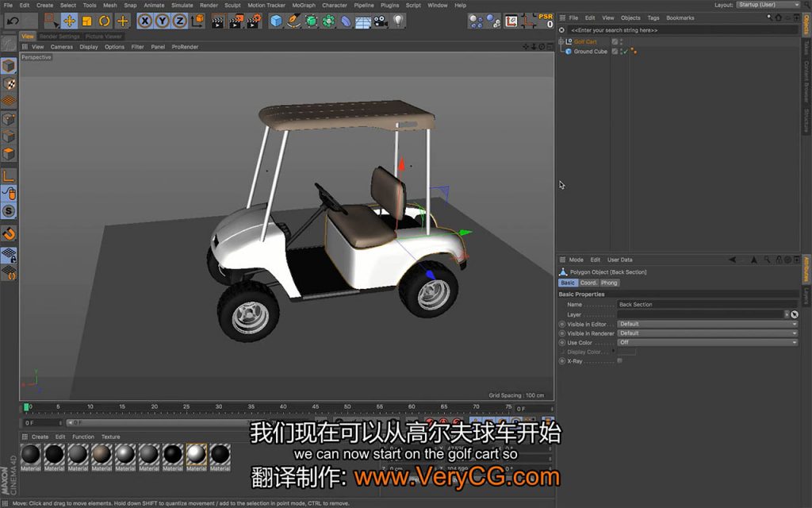Click the Undo arrow in the toolbar
Viewport: 812px width, 508px height.
(x=13, y=21)
